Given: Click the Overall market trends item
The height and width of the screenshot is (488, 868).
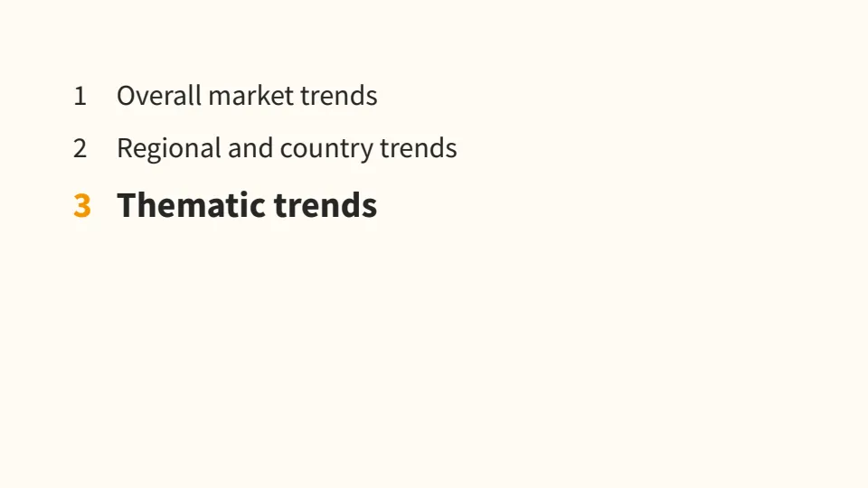Looking at the screenshot, I should (x=247, y=96).
